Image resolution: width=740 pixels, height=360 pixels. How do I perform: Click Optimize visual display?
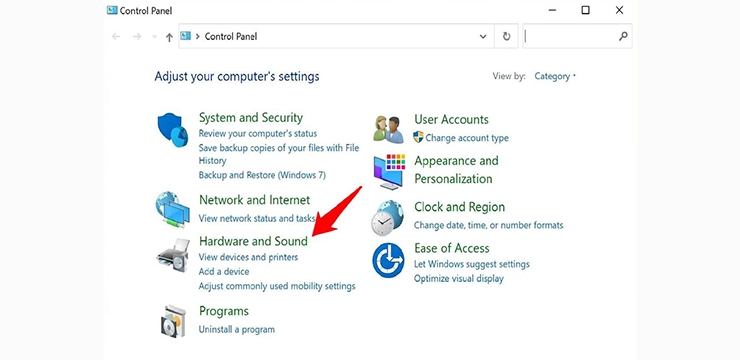[x=459, y=279]
